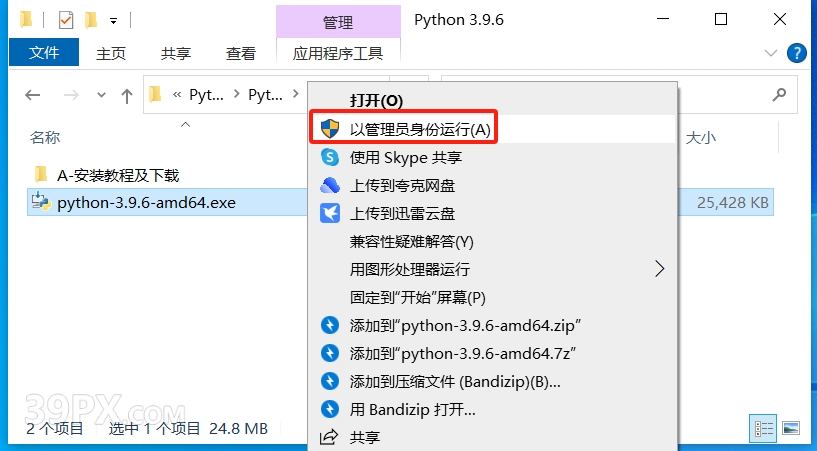817x451 pixels.
Task: Click the search box input field
Action: click(x=619, y=94)
